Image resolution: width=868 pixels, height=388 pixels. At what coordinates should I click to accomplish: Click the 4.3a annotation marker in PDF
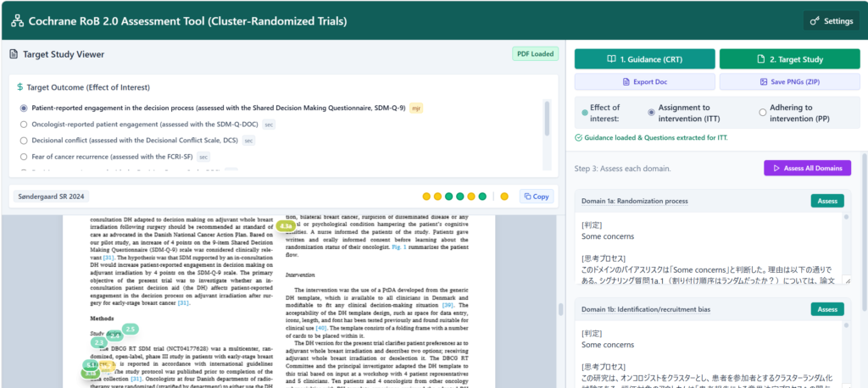[x=286, y=226]
